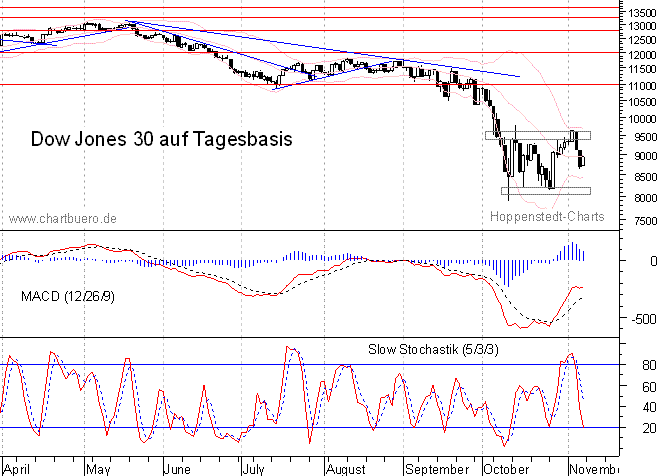Click the 7500 price axis value
This screenshot has width=660, height=476.
point(646,221)
